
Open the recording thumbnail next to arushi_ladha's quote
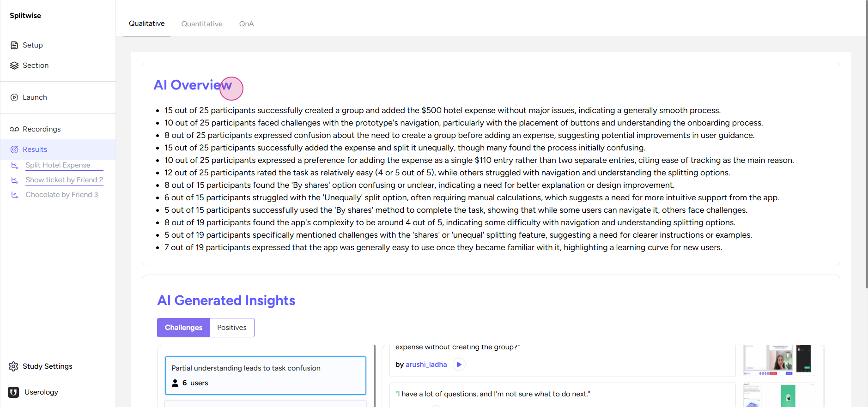coord(779,360)
